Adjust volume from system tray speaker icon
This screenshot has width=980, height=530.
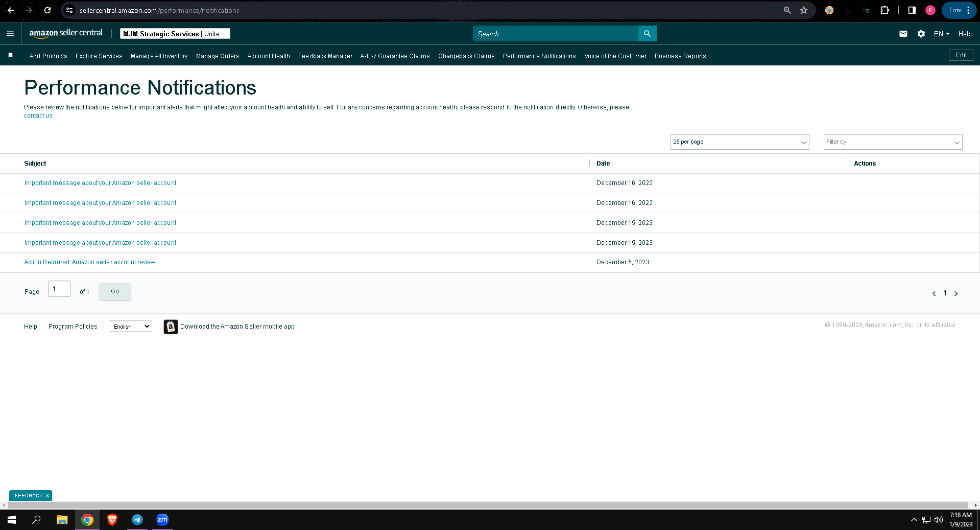(939, 520)
